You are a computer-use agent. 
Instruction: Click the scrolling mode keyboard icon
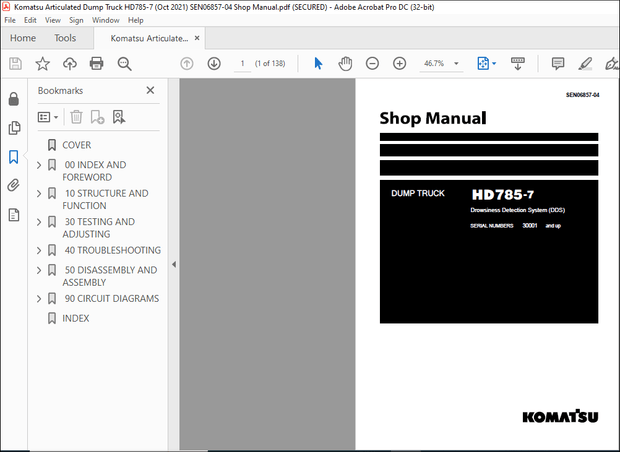point(518,63)
